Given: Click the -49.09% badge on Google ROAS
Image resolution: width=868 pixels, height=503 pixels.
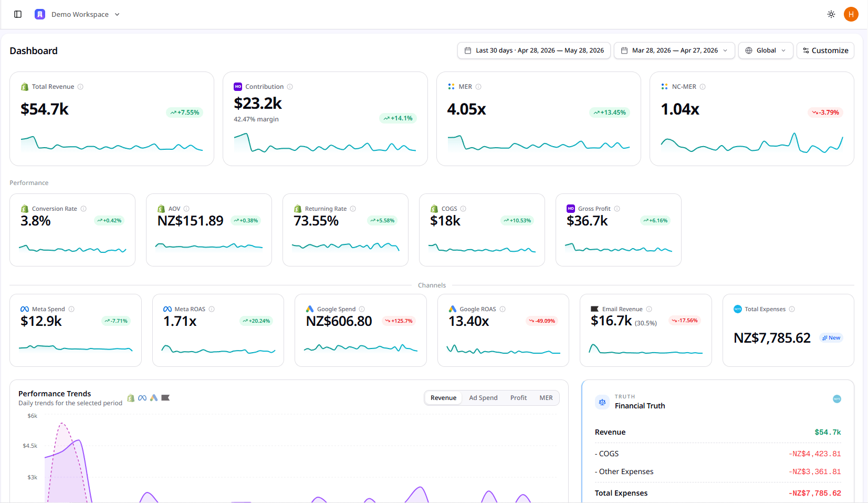Looking at the screenshot, I should (542, 321).
